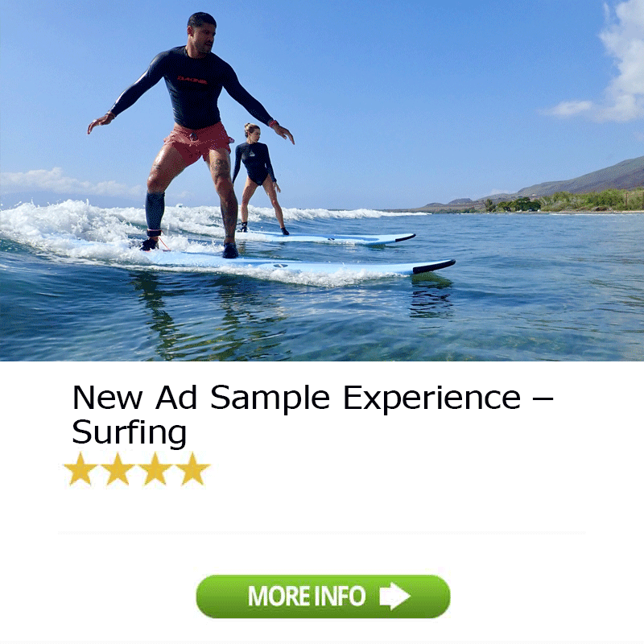Click the clear blue sky area
The image size is (644, 644).
click(x=411, y=82)
